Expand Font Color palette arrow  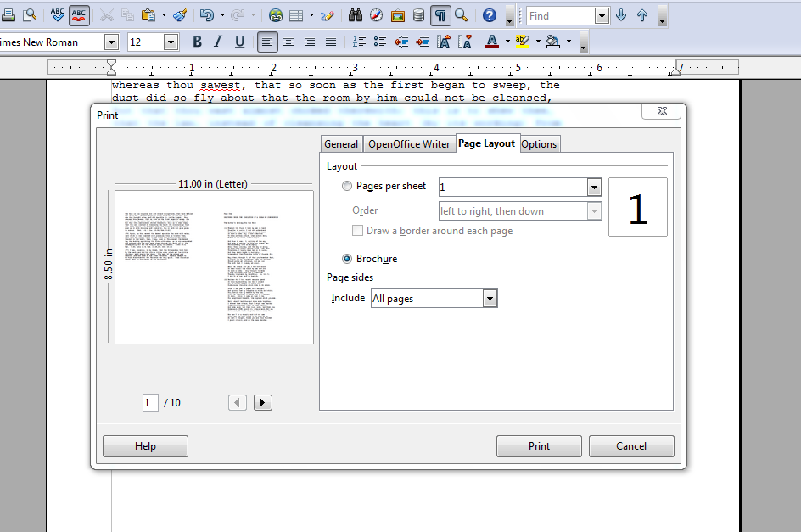click(507, 42)
